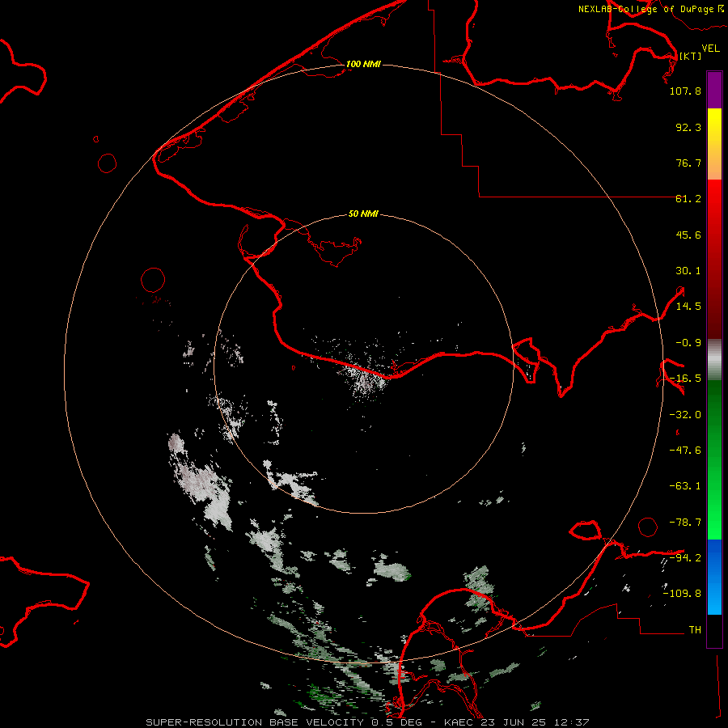
Task: Click the 61.2 scale value
Action: 688,199
